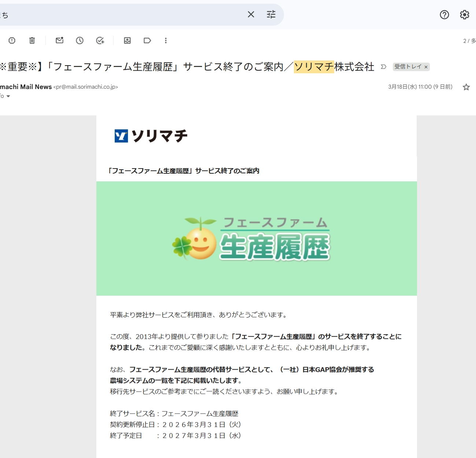Open the Move to icon
Image resolution: width=476 pixels, height=458 pixels.
127,41
